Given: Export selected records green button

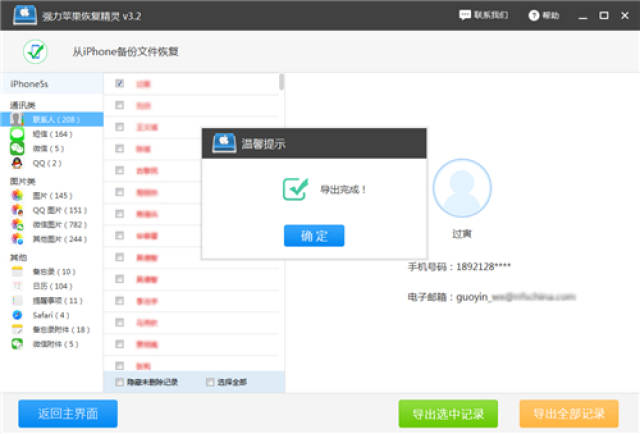Looking at the screenshot, I should [448, 414].
